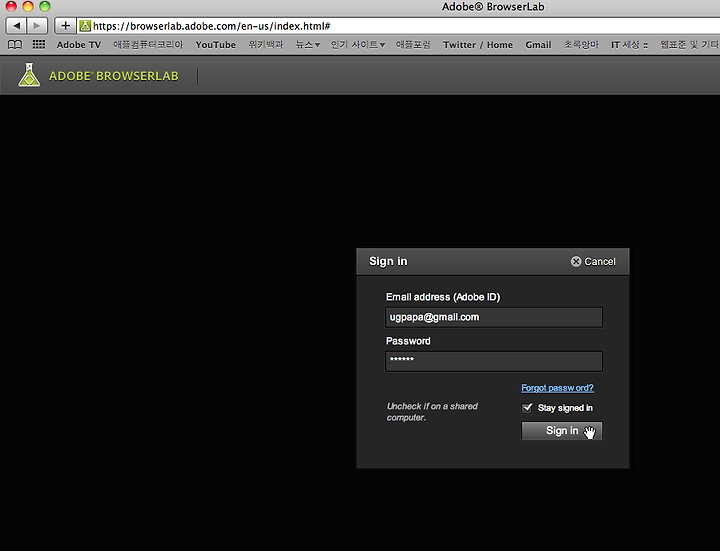Click the BrowserLab favicon in address bar
Screen dimensions: 720x551
tap(85, 26)
